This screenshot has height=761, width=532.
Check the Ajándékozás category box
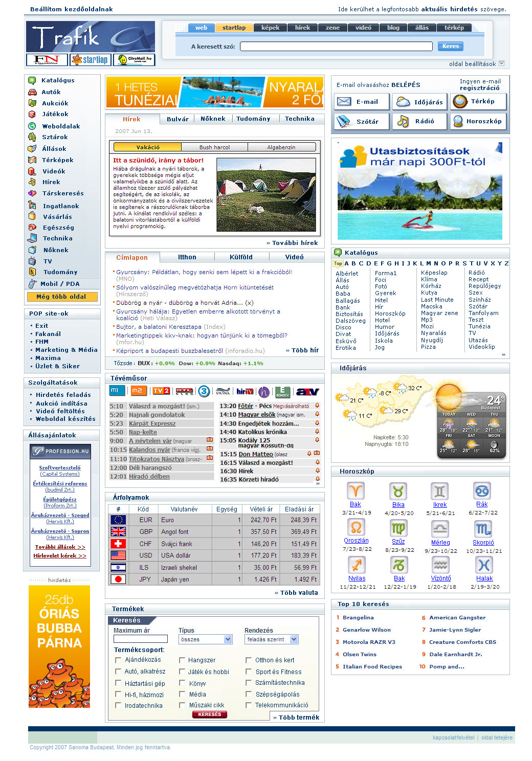coord(118,660)
